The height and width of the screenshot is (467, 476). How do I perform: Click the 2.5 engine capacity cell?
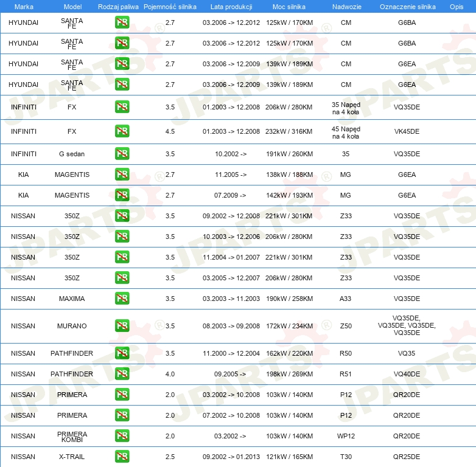point(170,457)
